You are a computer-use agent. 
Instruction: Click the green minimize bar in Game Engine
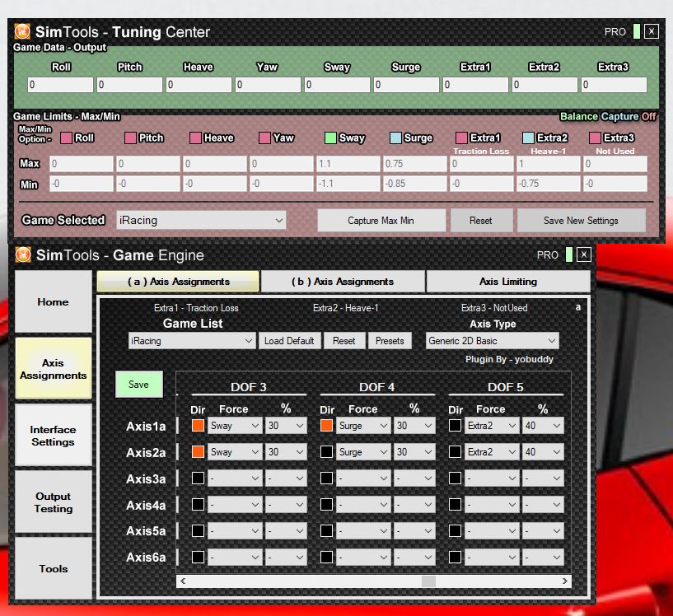pyautogui.click(x=569, y=254)
